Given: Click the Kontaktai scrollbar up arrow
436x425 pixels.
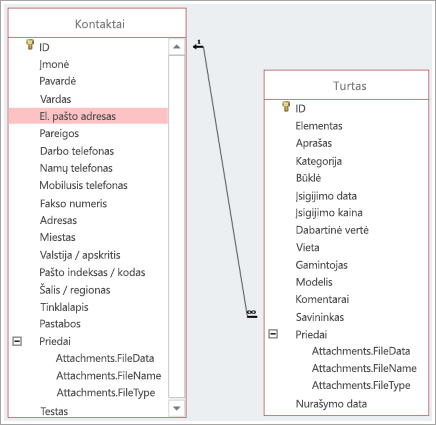Looking at the screenshot, I should click(x=177, y=47).
